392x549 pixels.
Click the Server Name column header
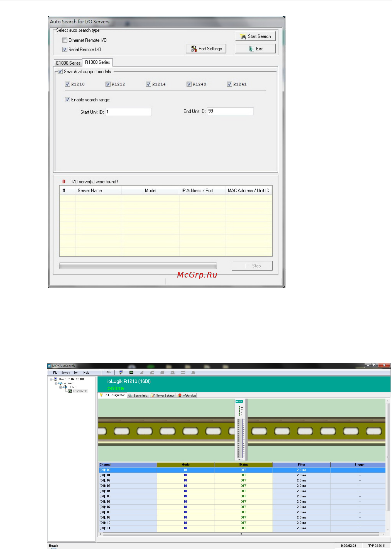pos(98,191)
